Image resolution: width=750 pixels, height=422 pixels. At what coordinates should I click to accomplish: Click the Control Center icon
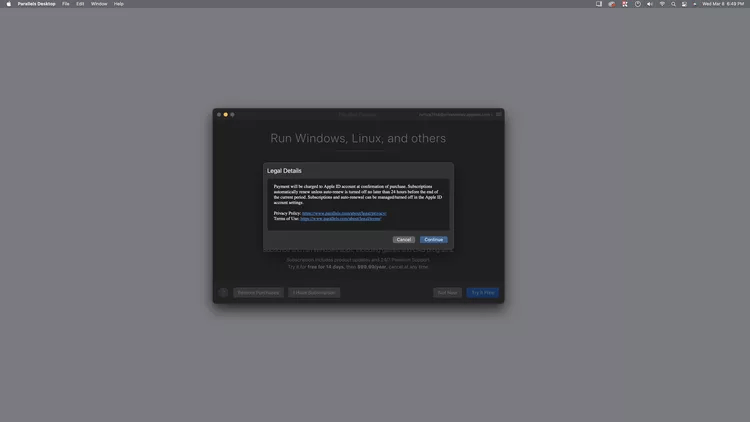[x=684, y=4]
